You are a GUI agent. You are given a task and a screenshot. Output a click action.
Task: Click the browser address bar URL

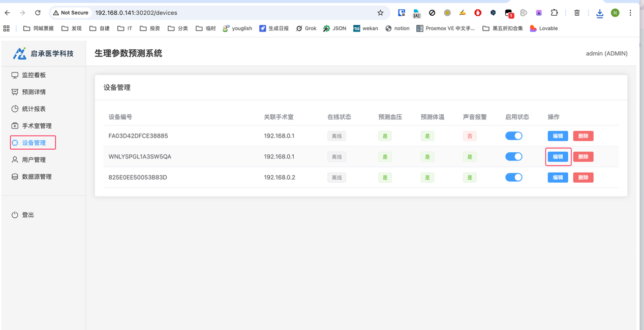click(136, 13)
